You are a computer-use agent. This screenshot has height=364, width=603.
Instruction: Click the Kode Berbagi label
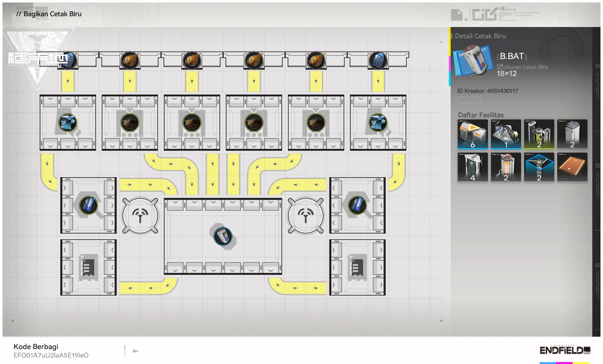point(36,346)
